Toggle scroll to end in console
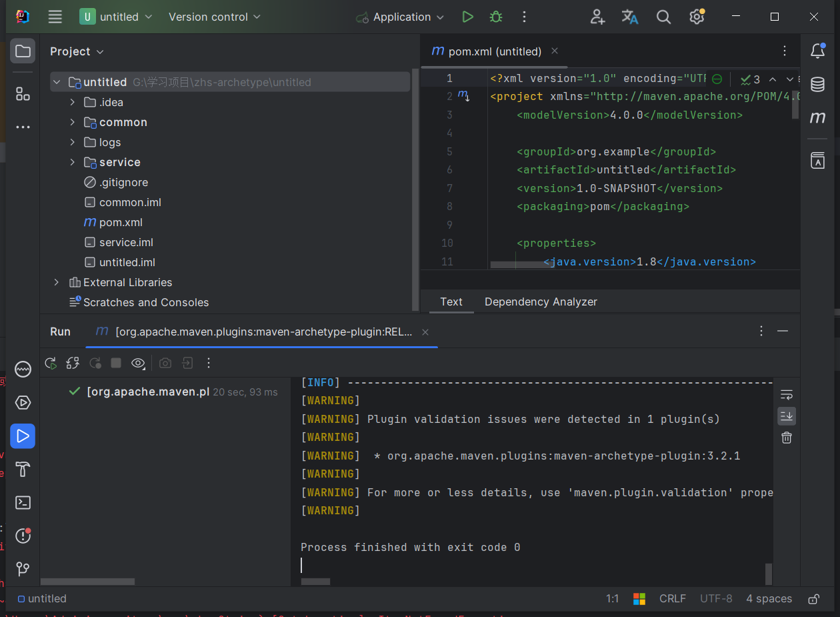This screenshot has height=617, width=840. pyautogui.click(x=787, y=416)
